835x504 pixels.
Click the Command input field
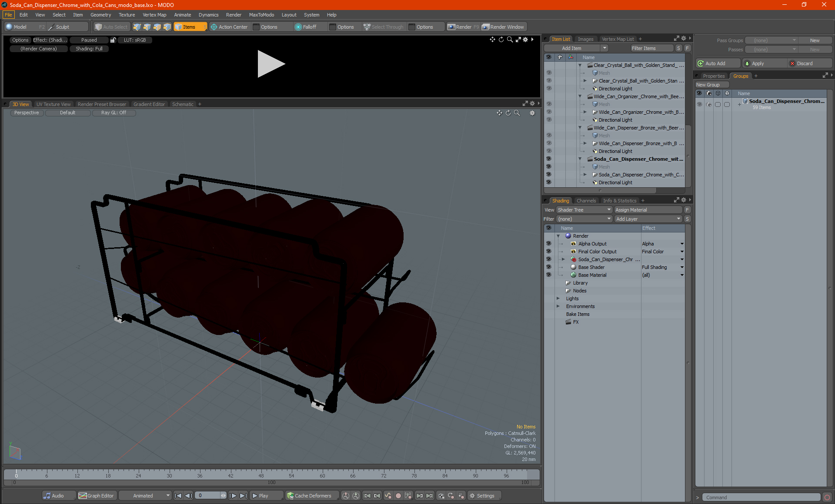coord(761,497)
